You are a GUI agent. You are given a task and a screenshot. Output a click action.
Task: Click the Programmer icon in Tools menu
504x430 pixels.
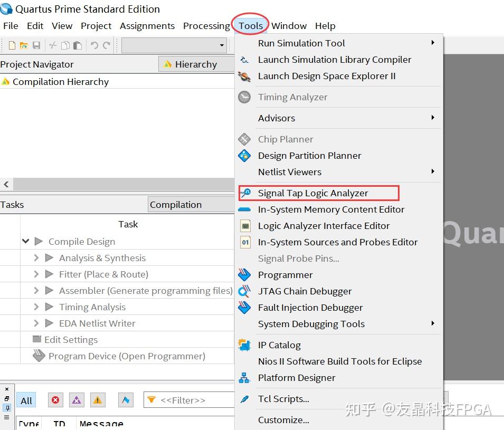(244, 275)
